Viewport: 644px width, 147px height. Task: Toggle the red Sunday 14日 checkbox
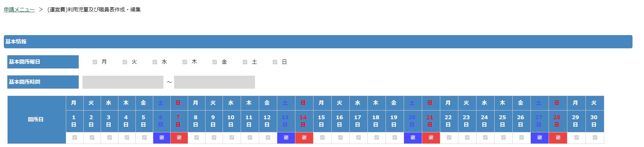304,137
